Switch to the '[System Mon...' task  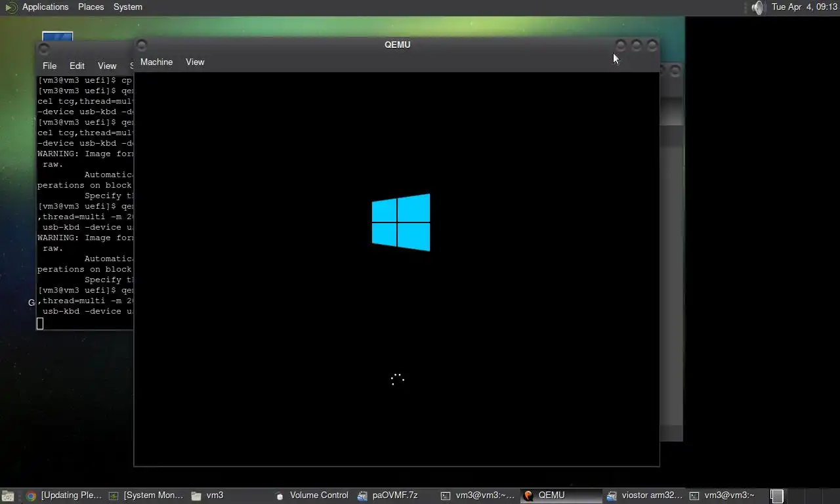pos(146,495)
